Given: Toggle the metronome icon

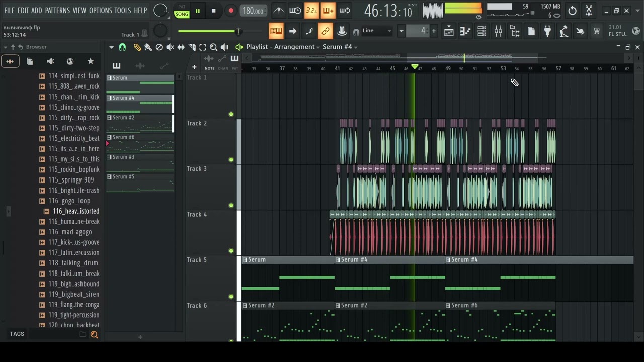Looking at the screenshot, I should 279,11.
